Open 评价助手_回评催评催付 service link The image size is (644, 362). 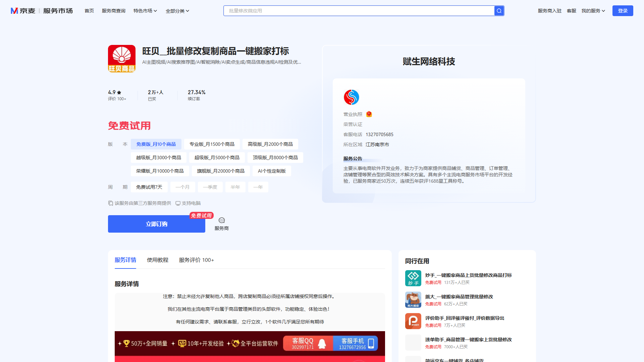(465, 318)
